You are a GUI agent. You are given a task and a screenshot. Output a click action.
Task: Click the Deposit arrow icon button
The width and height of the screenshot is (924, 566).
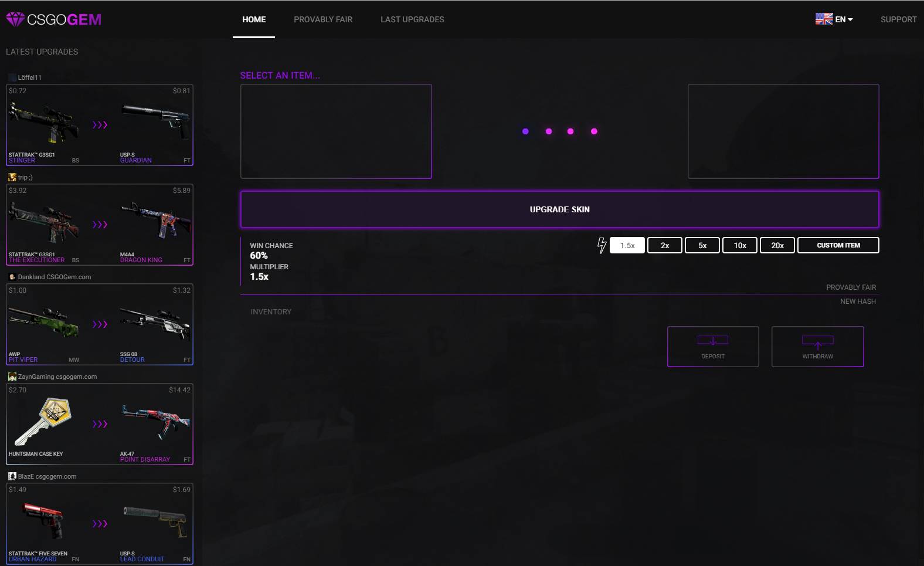713,347
